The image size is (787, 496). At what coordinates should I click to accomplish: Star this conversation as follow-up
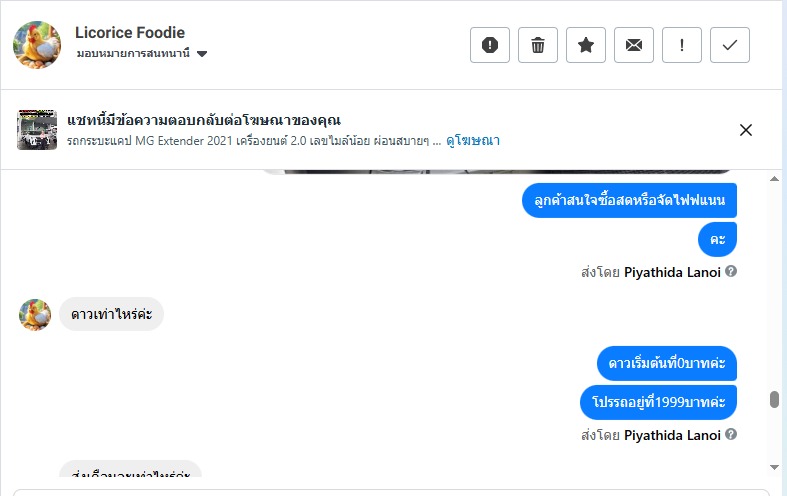[x=586, y=45]
